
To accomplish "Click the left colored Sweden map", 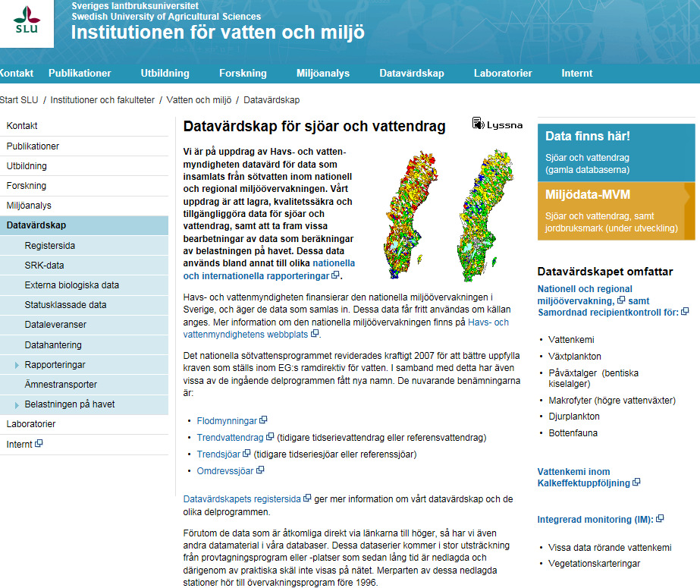I will pyautogui.click(x=410, y=215).
